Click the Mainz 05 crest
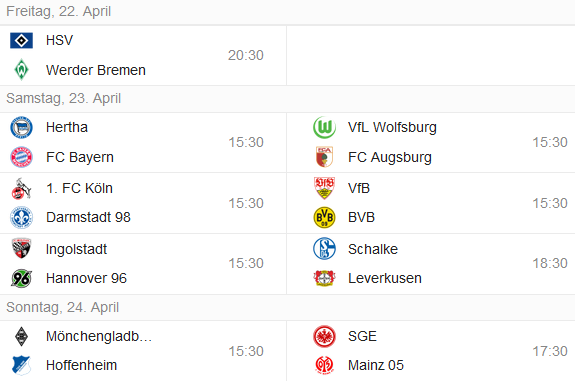 click(324, 365)
